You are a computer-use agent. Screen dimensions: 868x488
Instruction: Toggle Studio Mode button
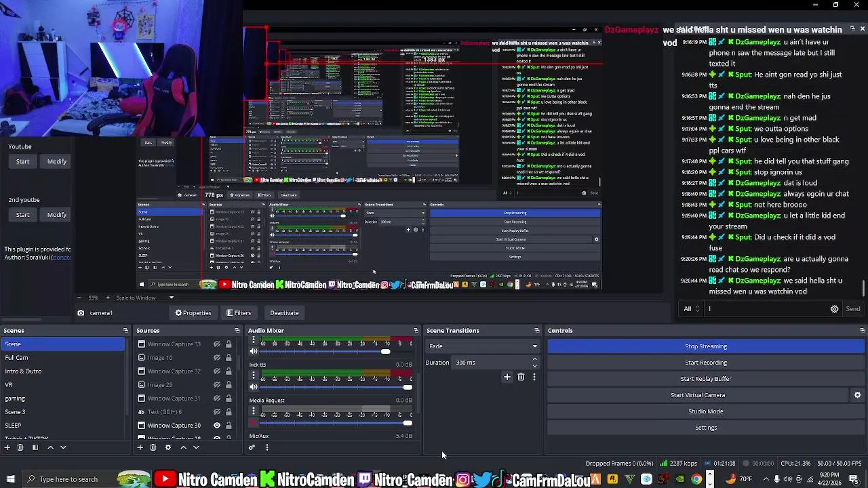(706, 411)
